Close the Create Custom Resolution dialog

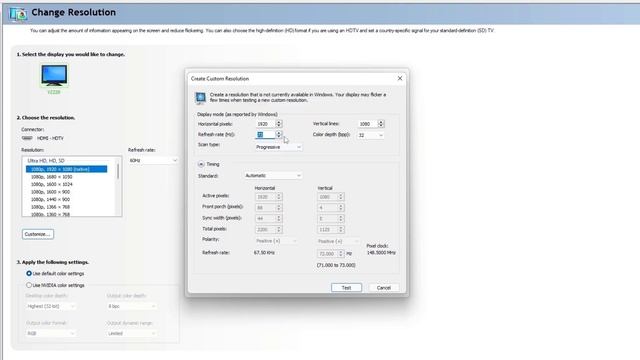tap(400, 78)
